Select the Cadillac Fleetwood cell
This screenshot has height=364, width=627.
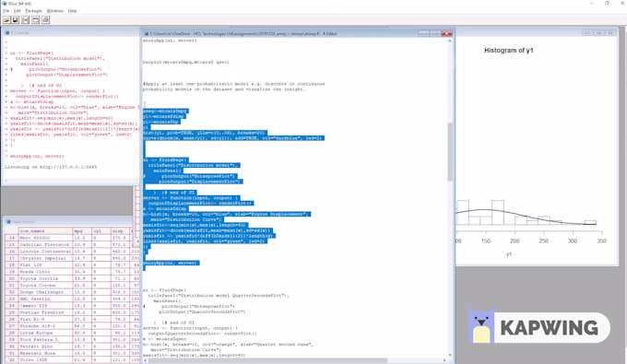click(x=44, y=244)
